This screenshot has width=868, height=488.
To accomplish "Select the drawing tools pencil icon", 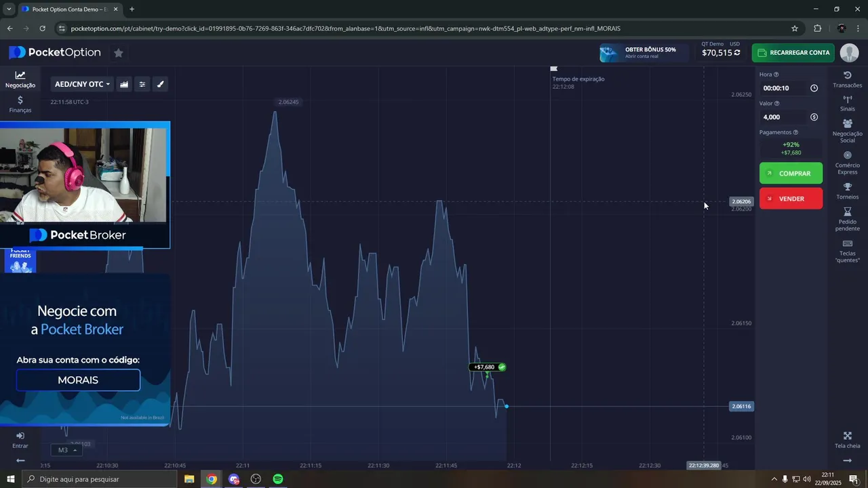I will (x=161, y=84).
